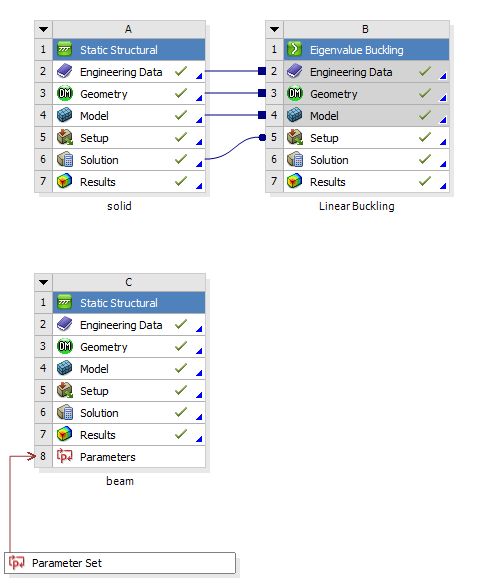489x584 pixels.
Task: Click the Setup icon in system A
Action: tap(65, 137)
